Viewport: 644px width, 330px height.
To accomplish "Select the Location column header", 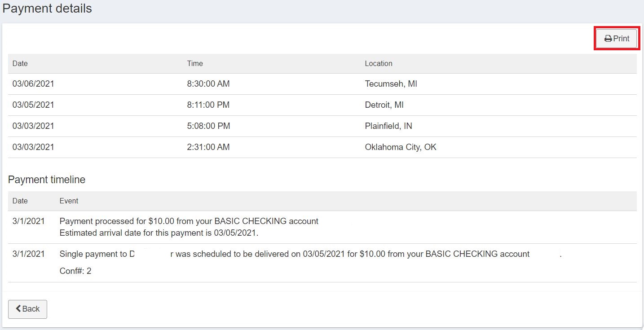I will click(379, 64).
